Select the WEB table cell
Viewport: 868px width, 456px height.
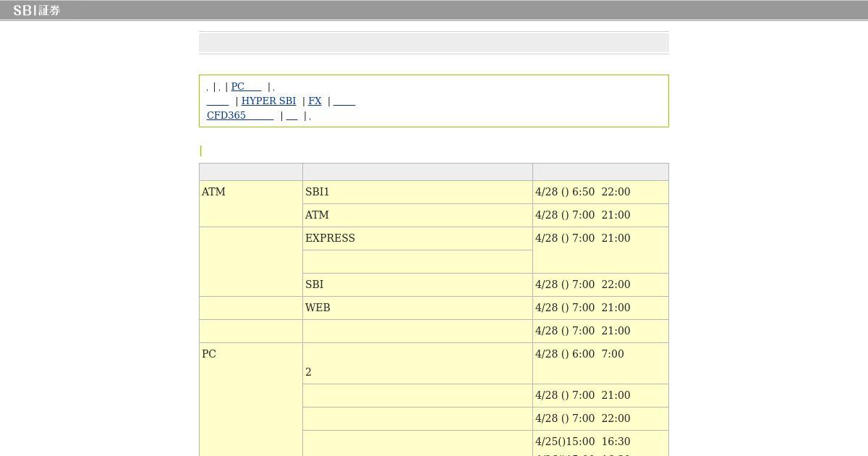pyautogui.click(x=417, y=308)
